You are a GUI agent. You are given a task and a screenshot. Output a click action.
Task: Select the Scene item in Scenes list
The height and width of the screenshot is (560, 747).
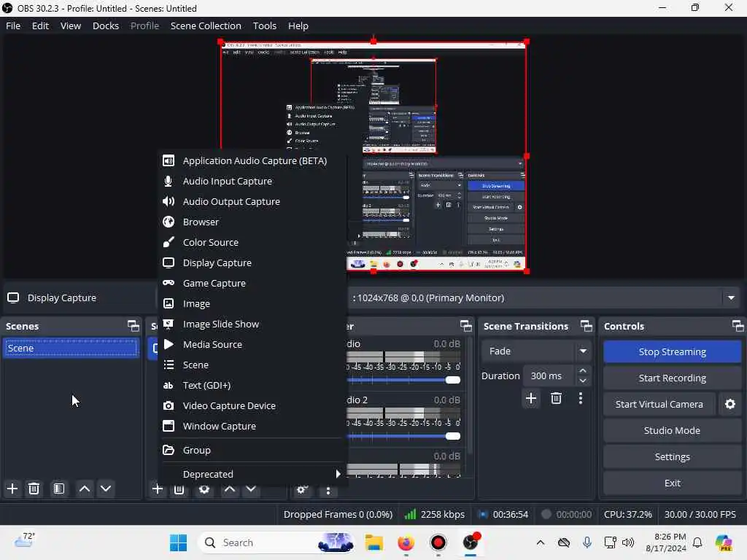pos(71,348)
